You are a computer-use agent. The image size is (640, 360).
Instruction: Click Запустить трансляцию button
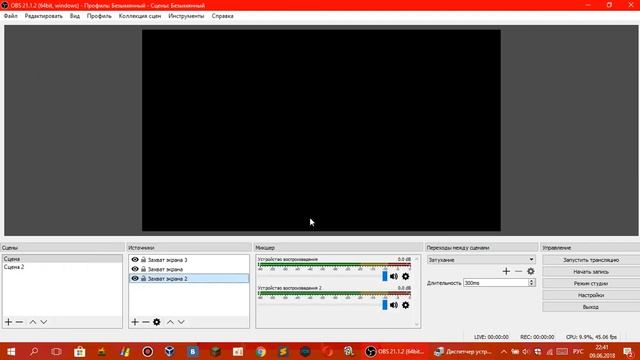tap(591, 260)
